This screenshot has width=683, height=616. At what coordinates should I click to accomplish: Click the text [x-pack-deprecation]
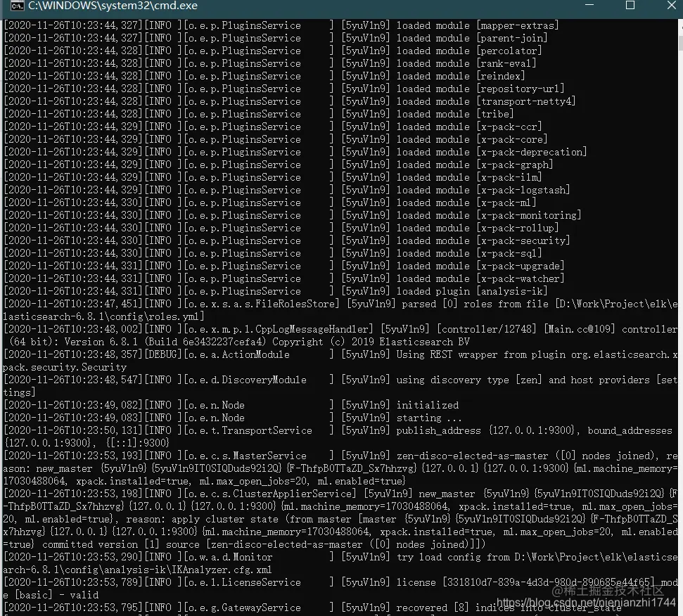pos(531,152)
